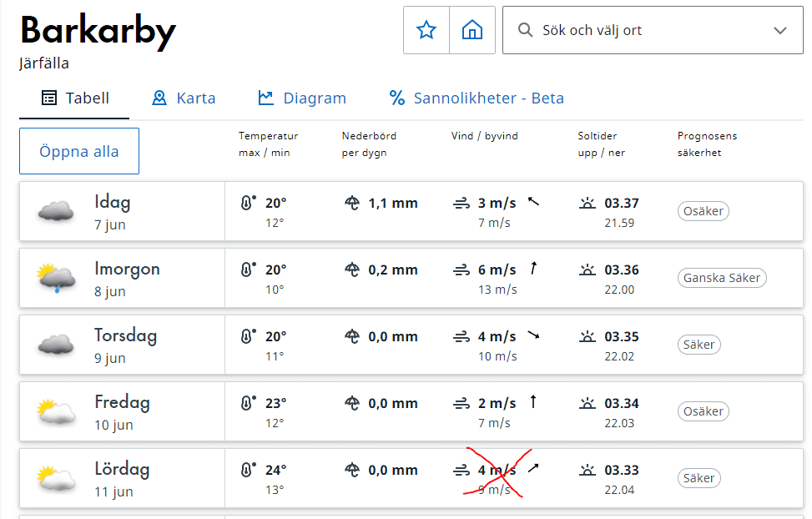The height and width of the screenshot is (519, 812).
Task: Focus the 'Sök och välj ort' field
Action: [x=653, y=30]
